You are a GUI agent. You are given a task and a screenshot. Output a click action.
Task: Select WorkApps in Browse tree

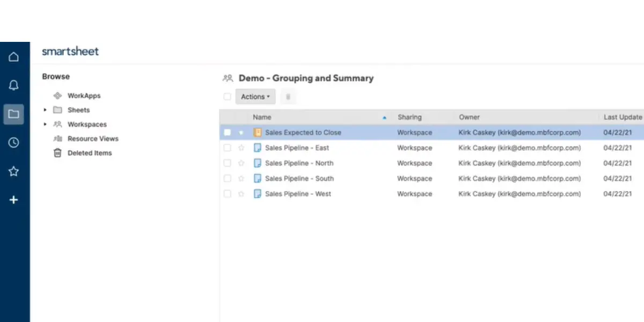pos(84,96)
